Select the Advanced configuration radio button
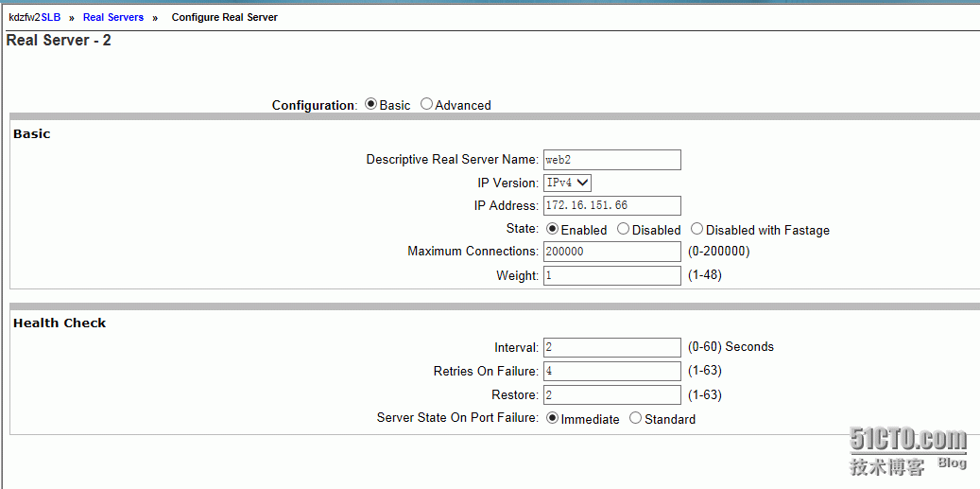This screenshot has width=980, height=489. (426, 104)
